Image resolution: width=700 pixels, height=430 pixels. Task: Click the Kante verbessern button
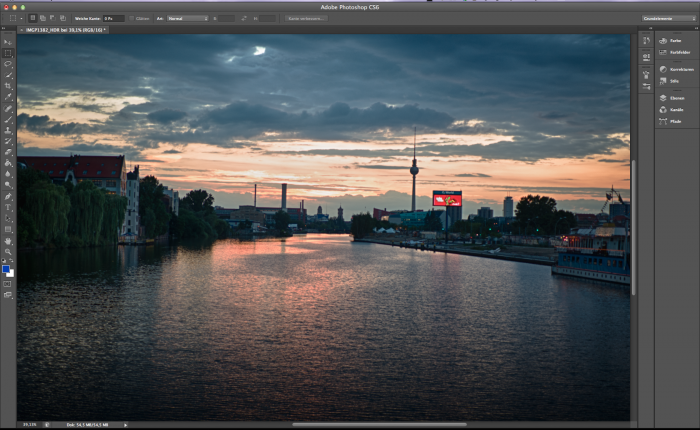pos(306,18)
